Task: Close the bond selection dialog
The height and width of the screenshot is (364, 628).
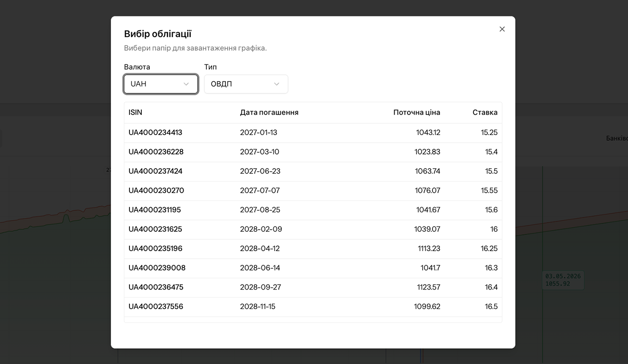Action: point(502,29)
